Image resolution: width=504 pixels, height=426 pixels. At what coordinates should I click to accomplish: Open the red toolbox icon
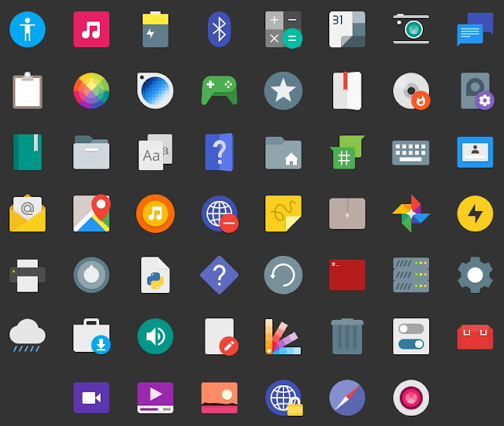[475, 336]
